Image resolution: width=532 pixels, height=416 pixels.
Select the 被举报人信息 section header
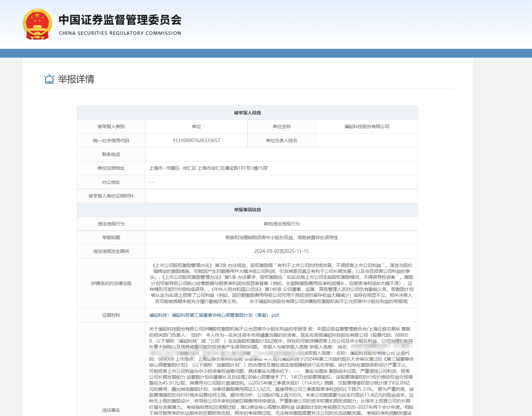click(x=248, y=113)
